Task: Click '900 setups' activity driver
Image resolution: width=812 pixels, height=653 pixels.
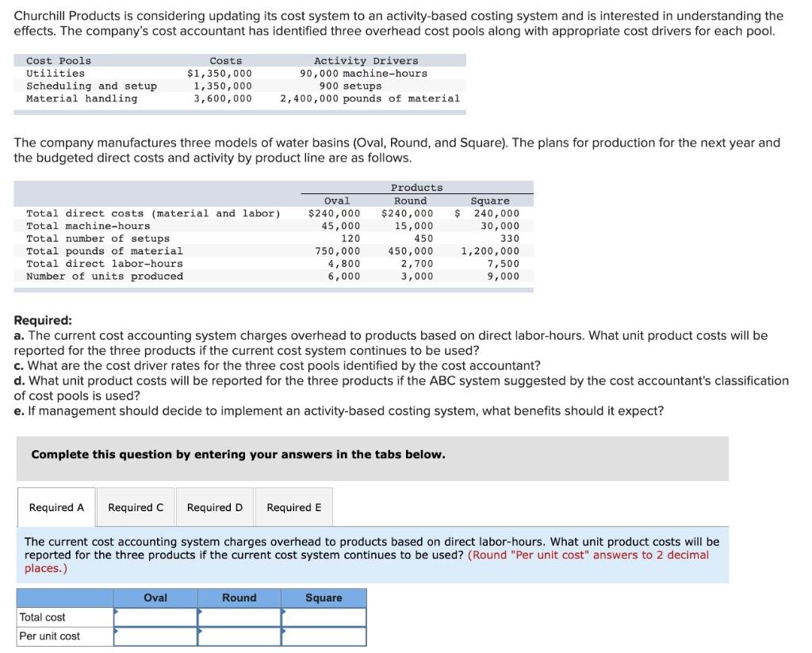Action: click(x=350, y=86)
